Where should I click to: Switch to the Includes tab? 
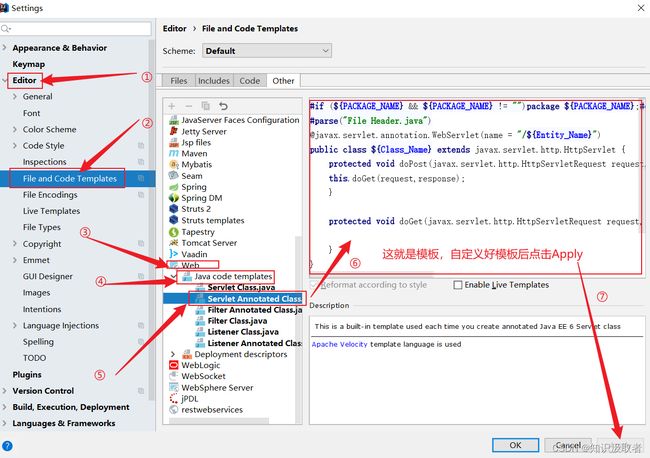(214, 81)
